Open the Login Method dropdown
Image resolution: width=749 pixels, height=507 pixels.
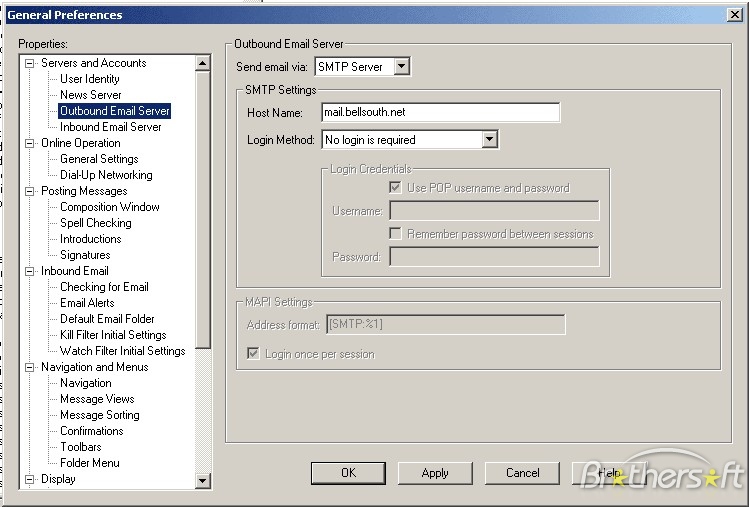(489, 140)
